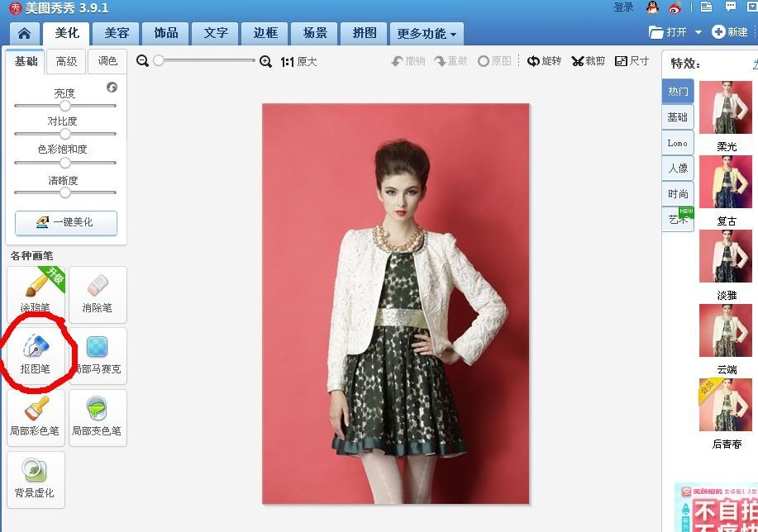Viewport: 758px width, 532px height.
Task: Pick the 局部变色笔 recolor brush
Action: (98, 416)
